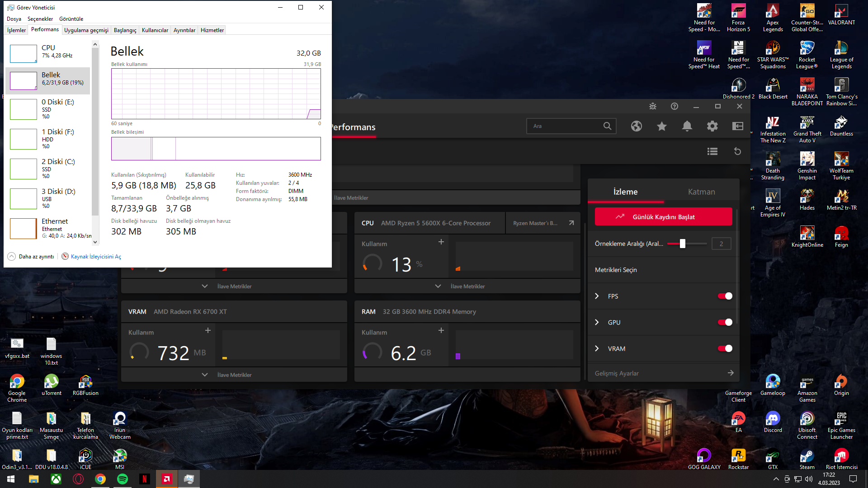868x488 pixels.
Task: Expand VRAM metric options
Action: (597, 348)
